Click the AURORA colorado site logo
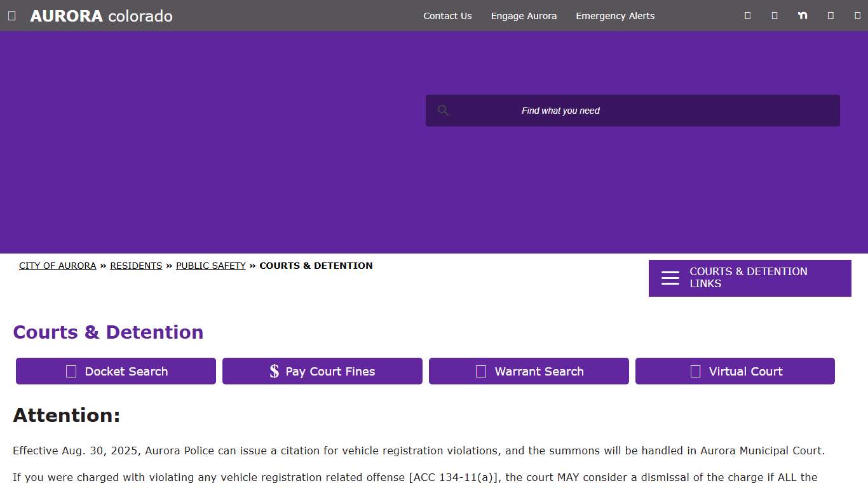This screenshot has height=488, width=868. (x=101, y=16)
